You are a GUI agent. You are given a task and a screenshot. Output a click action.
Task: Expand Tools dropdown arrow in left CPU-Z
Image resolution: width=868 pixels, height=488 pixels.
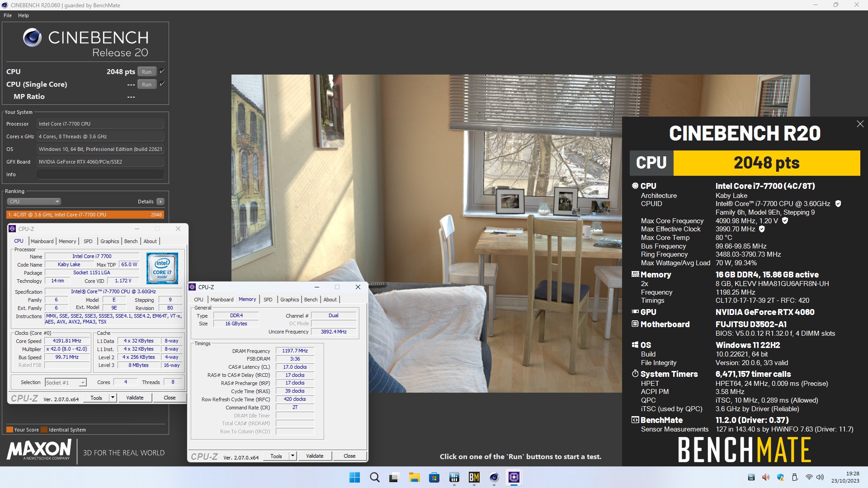pos(113,398)
